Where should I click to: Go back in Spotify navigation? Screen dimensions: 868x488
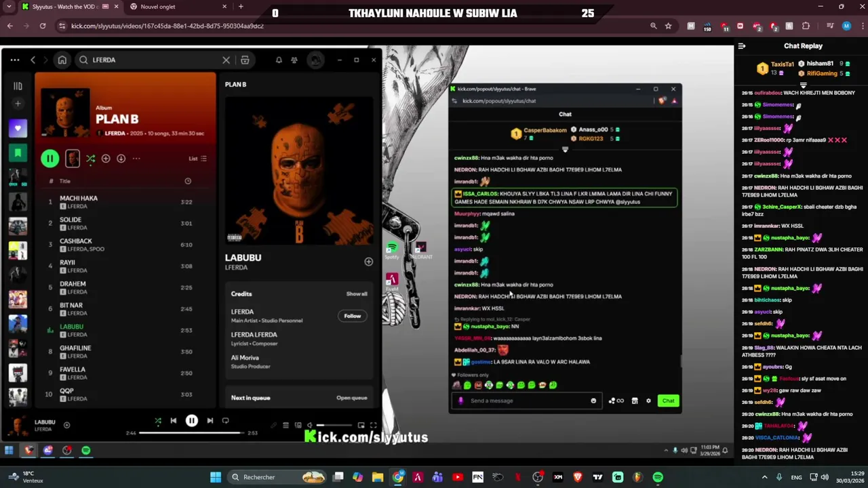tap(33, 60)
